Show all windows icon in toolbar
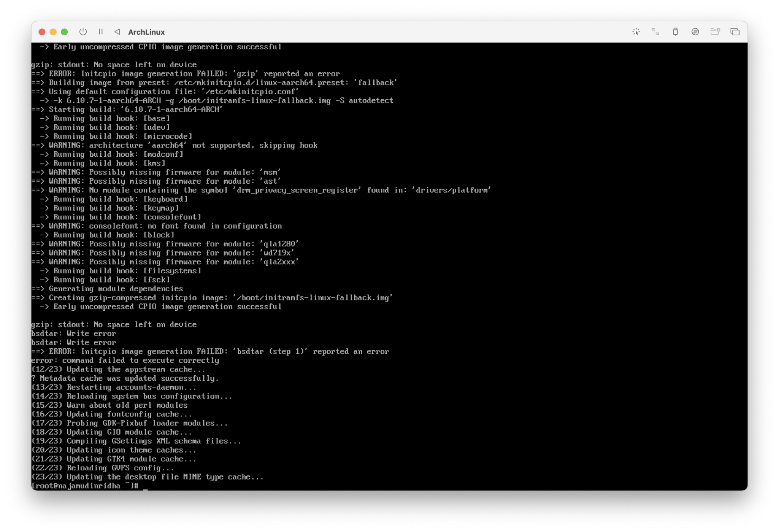Image resolution: width=779 pixels, height=532 pixels. click(x=735, y=32)
